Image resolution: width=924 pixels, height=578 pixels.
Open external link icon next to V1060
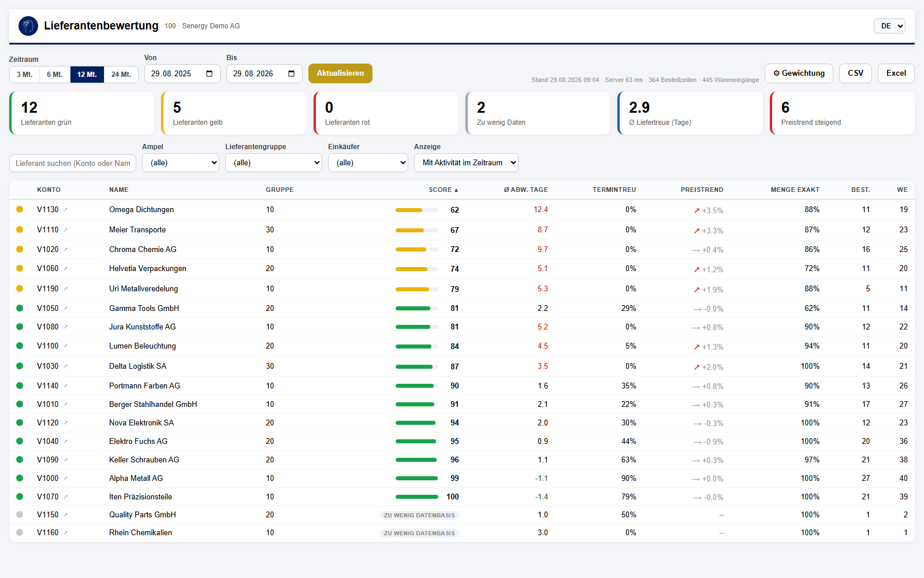click(x=66, y=269)
